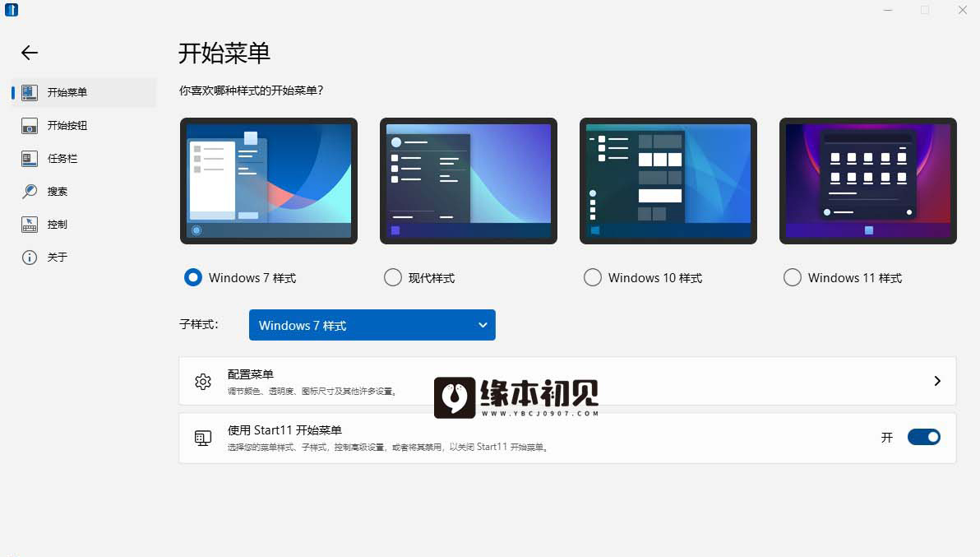Click the 选择您的菜单样式 description text
Viewport: 980px width, 557px height.
click(x=388, y=447)
